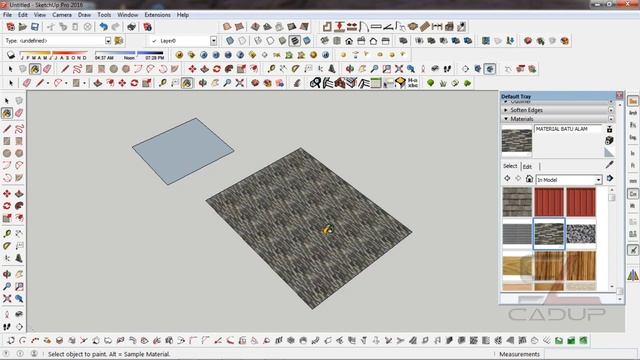Click the textured stone face in viewport
640x360 pixels.
(x=309, y=229)
